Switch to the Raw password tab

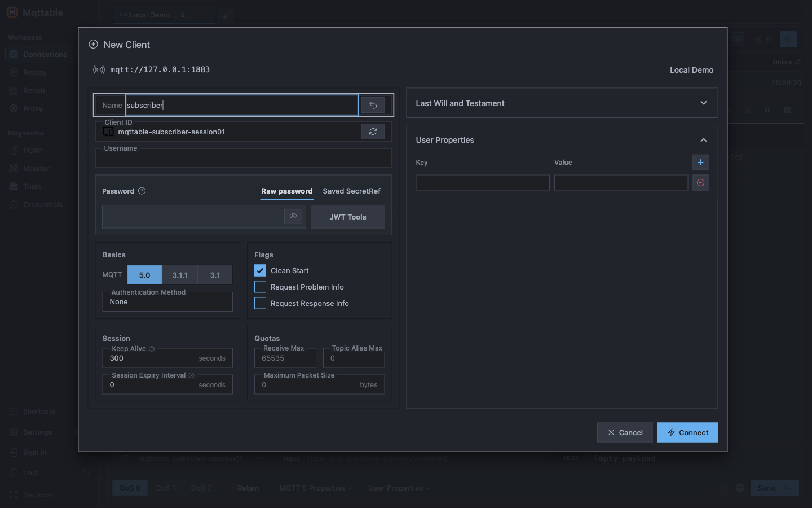pyautogui.click(x=287, y=191)
